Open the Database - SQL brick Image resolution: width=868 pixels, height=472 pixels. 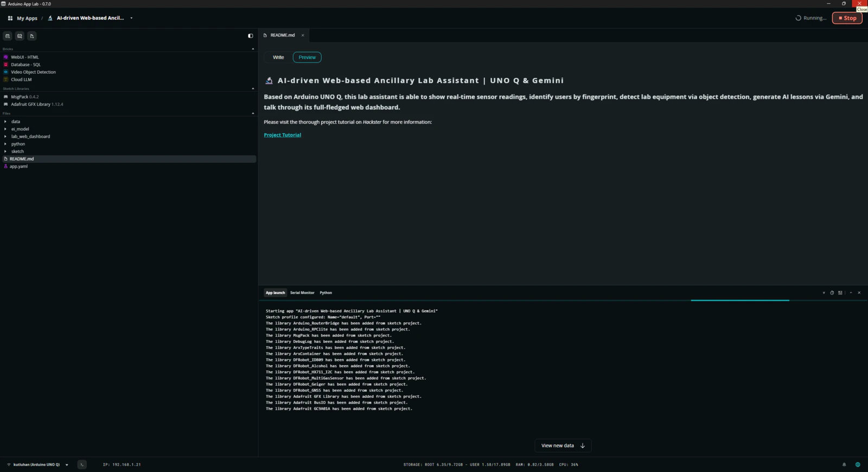coord(26,65)
